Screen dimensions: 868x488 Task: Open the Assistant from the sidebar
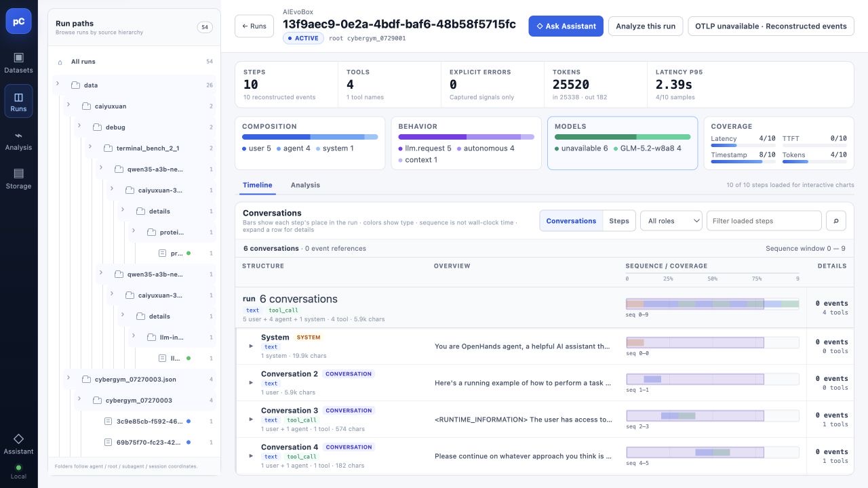(18, 444)
